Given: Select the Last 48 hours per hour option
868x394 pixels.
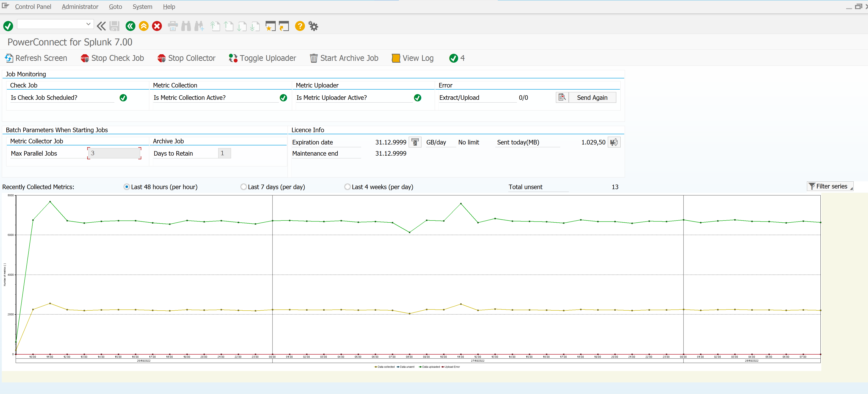Looking at the screenshot, I should pyautogui.click(x=126, y=187).
